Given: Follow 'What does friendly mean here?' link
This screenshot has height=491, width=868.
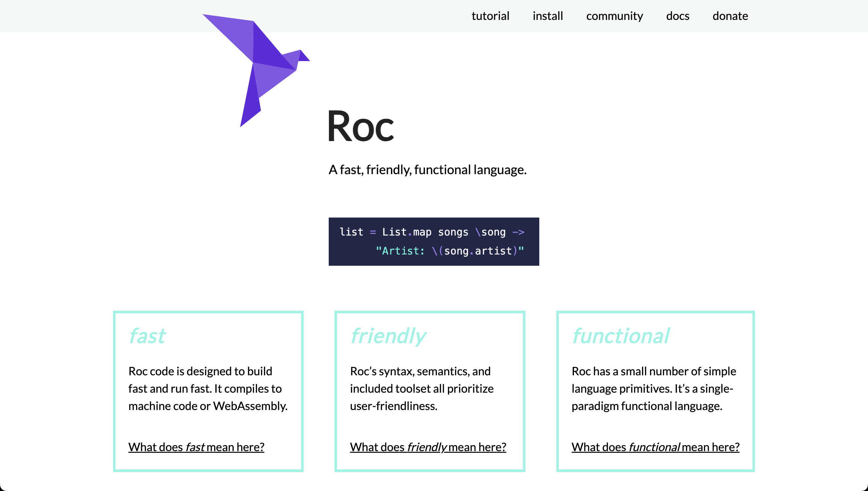Looking at the screenshot, I should click(428, 447).
